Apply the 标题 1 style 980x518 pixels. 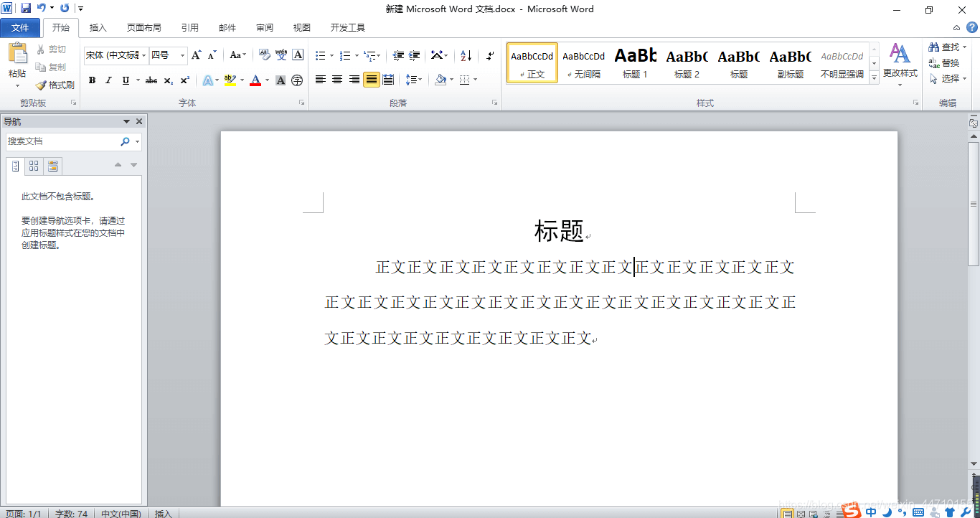click(635, 62)
